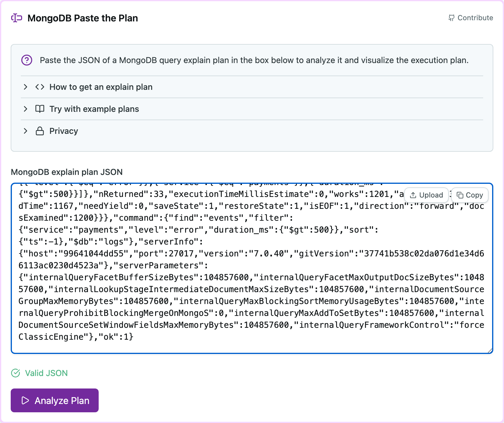Open the Privacy section label
The image size is (504, 423).
coord(64,131)
